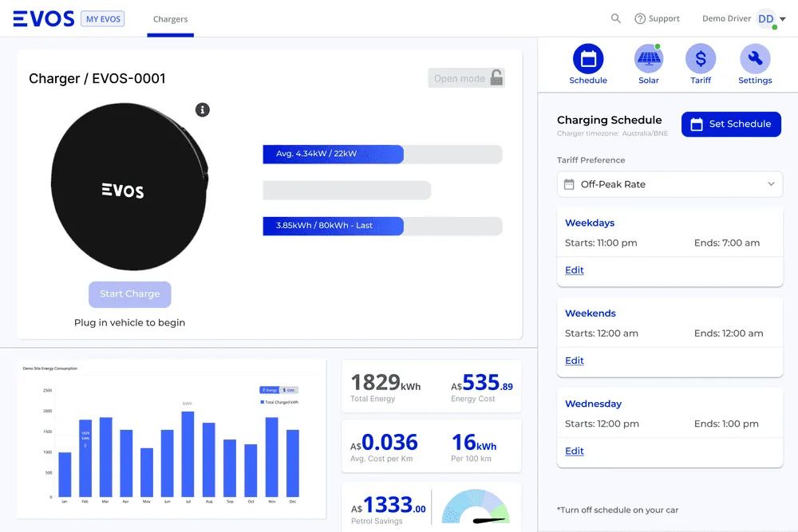Click the Support help icon
The image size is (798, 532).
(x=640, y=18)
